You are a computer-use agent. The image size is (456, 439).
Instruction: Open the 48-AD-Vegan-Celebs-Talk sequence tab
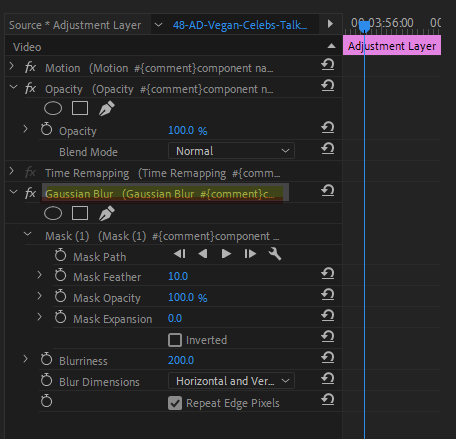(x=240, y=25)
